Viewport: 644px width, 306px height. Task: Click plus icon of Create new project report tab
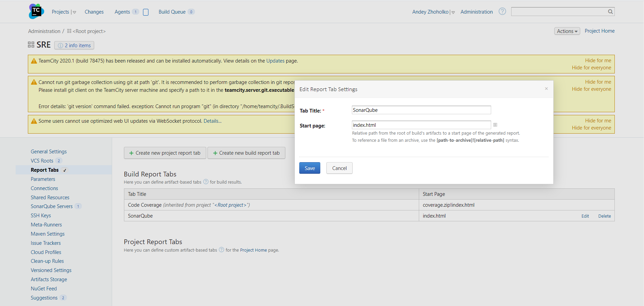click(x=131, y=153)
